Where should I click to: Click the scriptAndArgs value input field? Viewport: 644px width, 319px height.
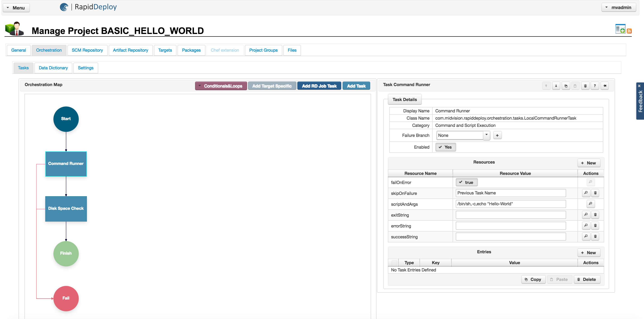[511, 204]
